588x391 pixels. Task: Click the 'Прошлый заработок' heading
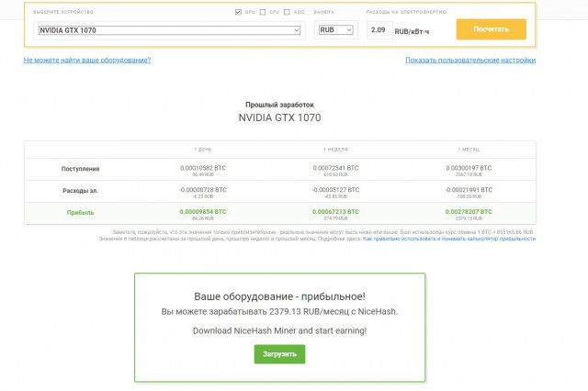[x=279, y=105]
